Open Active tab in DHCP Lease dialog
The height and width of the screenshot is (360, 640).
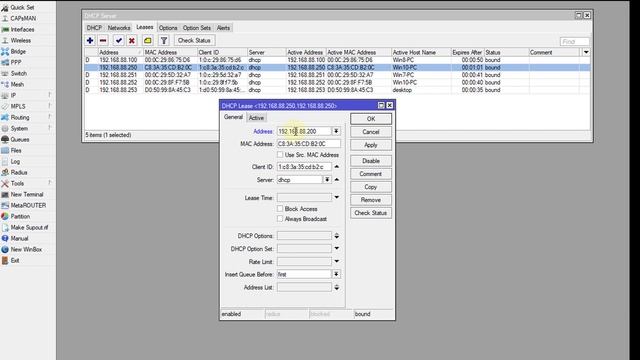point(256,118)
